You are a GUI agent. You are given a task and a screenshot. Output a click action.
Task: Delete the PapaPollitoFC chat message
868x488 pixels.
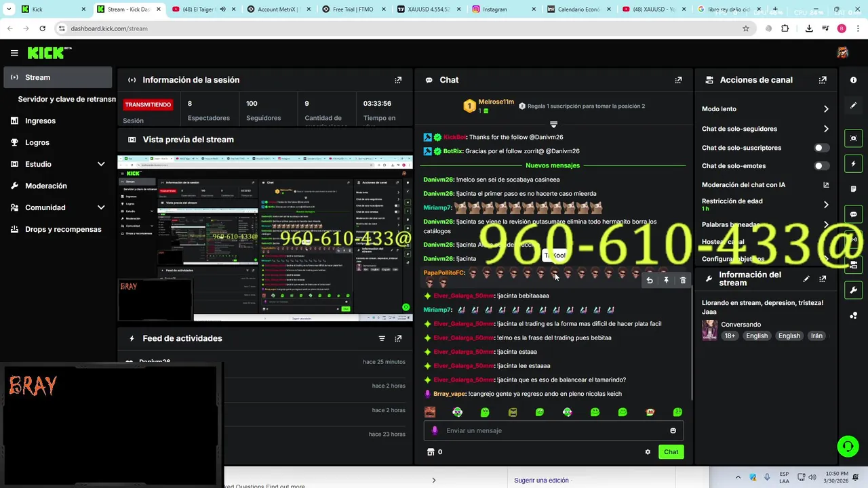(683, 281)
